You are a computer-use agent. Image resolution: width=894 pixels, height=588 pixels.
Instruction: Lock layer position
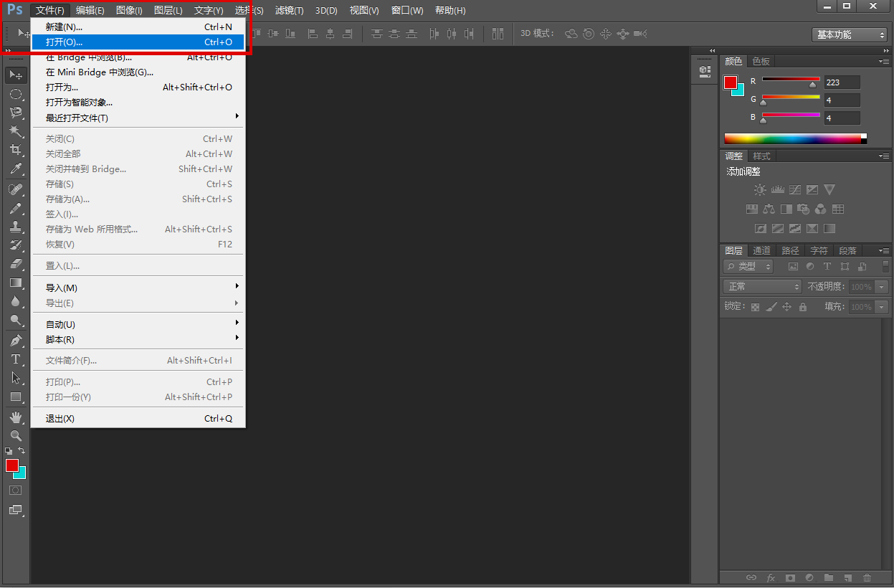tap(786, 307)
